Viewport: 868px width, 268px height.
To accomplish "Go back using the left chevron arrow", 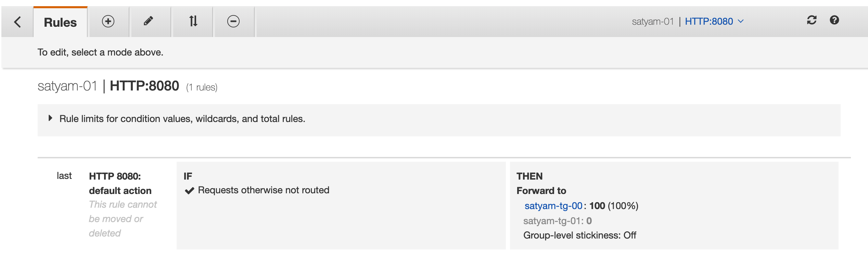I will click(x=17, y=22).
